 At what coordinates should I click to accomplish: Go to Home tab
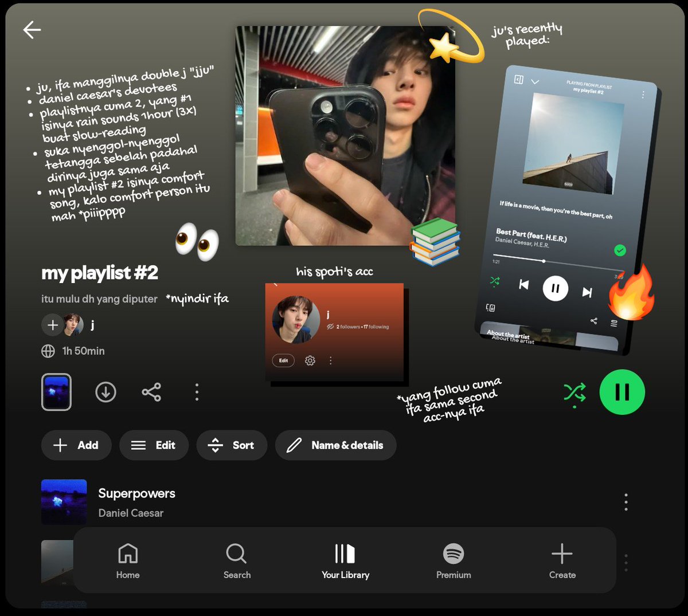[x=128, y=561]
